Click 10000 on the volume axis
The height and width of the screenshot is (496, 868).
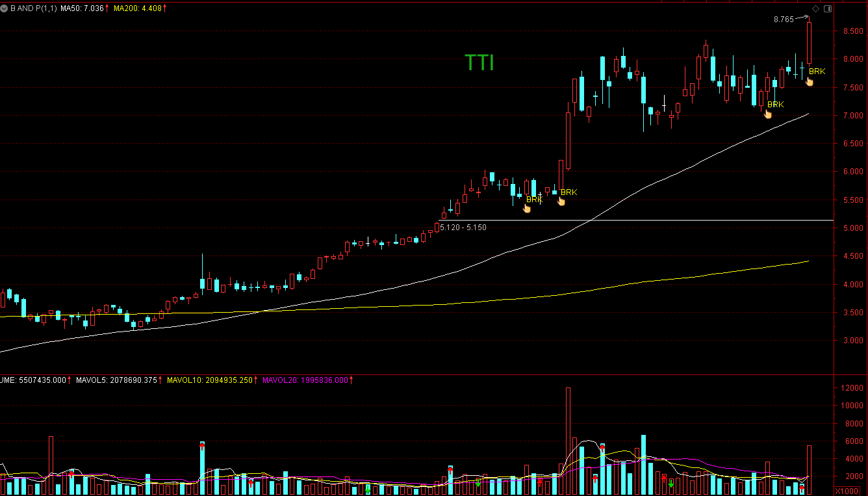pyautogui.click(x=853, y=406)
